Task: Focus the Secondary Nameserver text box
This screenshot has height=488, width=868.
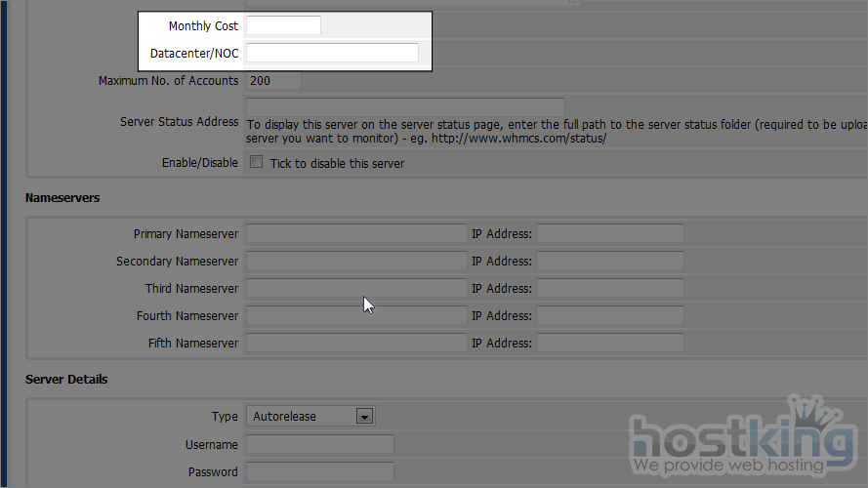Action: coord(356,262)
